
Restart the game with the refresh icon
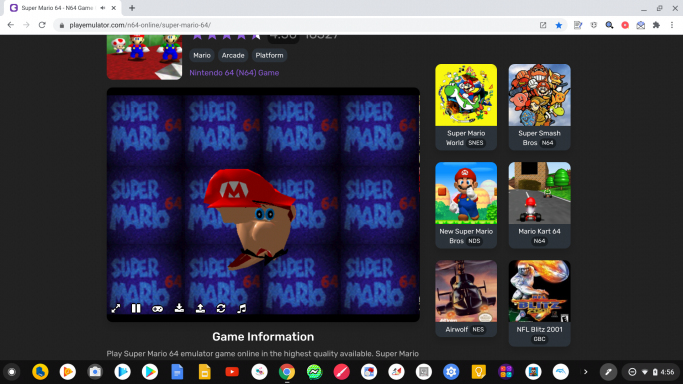(x=221, y=308)
